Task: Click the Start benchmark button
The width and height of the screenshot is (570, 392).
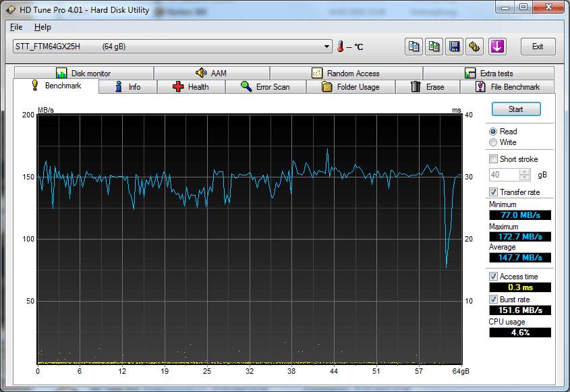Action: coord(516,109)
